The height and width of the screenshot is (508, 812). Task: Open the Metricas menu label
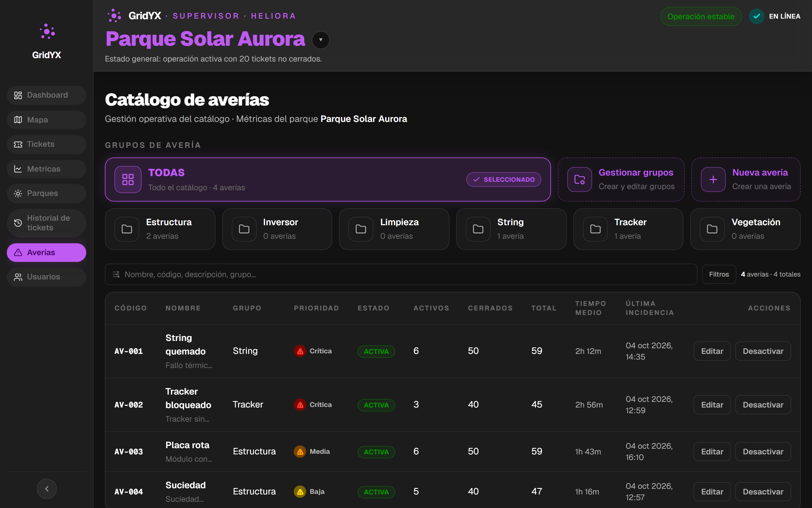pyautogui.click(x=44, y=169)
